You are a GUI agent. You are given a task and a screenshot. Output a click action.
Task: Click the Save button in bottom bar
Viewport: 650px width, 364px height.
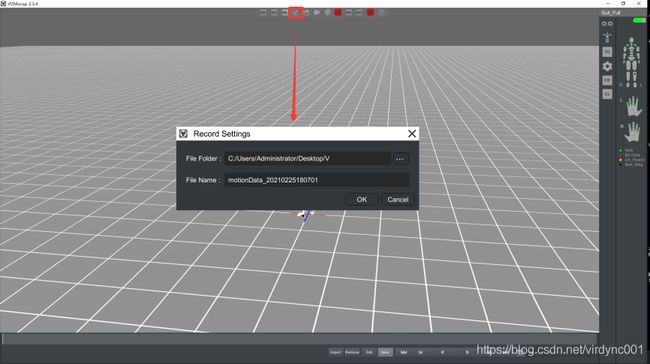click(x=385, y=352)
